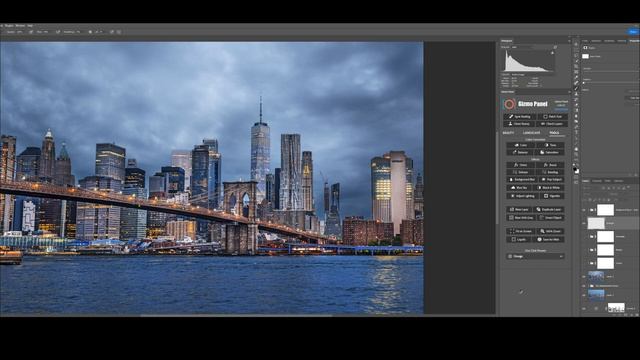This screenshot has width=640, height=360.
Task: Click the Save for Web button
Action: click(549, 240)
